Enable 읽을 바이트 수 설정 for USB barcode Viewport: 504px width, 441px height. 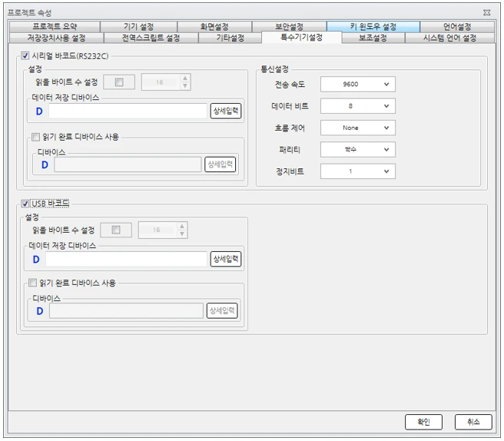point(116,230)
